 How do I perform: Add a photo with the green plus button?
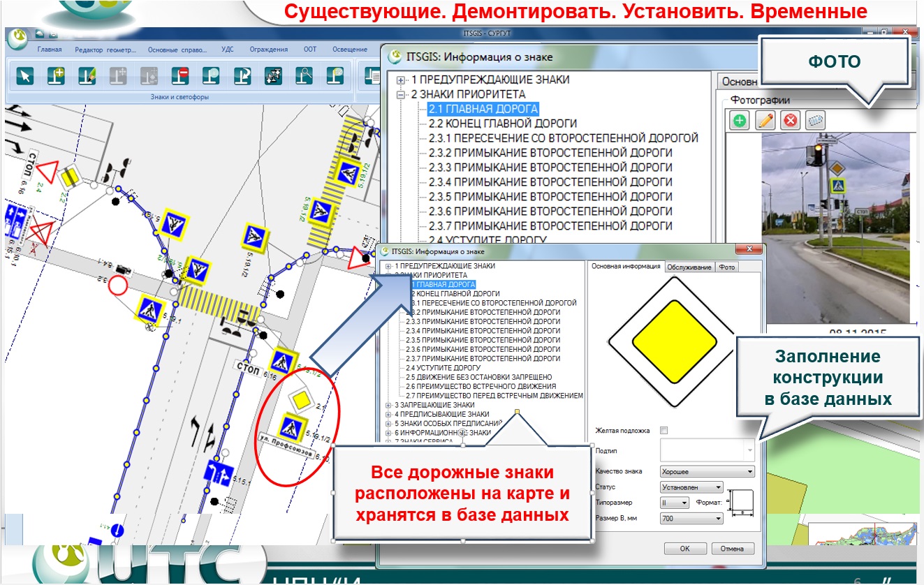point(740,121)
